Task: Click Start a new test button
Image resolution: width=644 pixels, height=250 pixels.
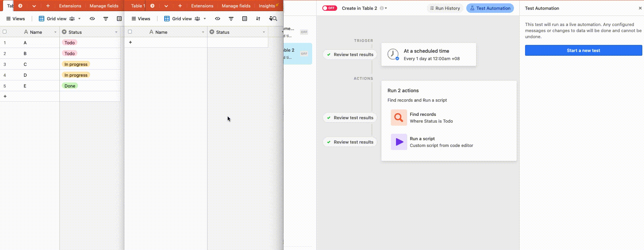Action: tap(584, 50)
